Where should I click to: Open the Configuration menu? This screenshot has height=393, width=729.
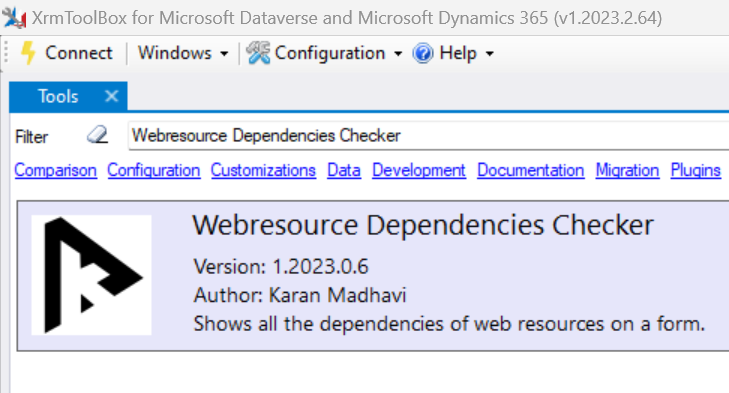(330, 53)
